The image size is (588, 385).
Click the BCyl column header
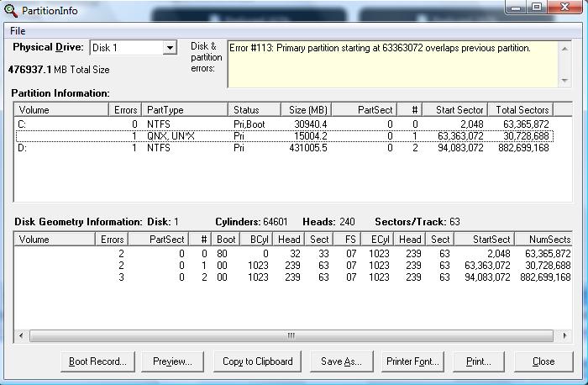256,240
